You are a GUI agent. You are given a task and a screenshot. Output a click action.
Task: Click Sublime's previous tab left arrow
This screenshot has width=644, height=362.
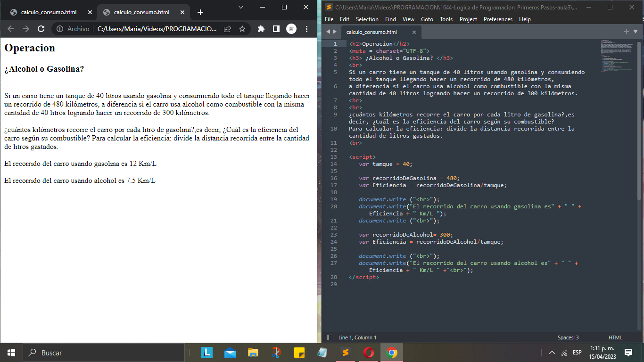click(329, 32)
